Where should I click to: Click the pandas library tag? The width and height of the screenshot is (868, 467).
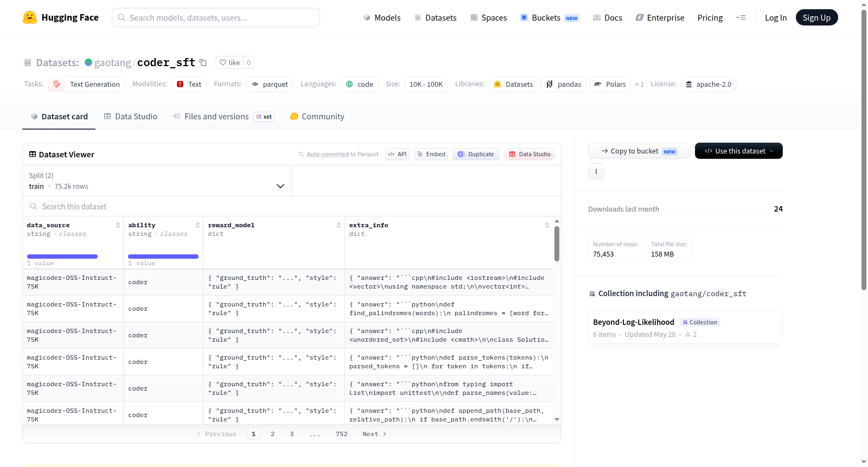click(563, 84)
